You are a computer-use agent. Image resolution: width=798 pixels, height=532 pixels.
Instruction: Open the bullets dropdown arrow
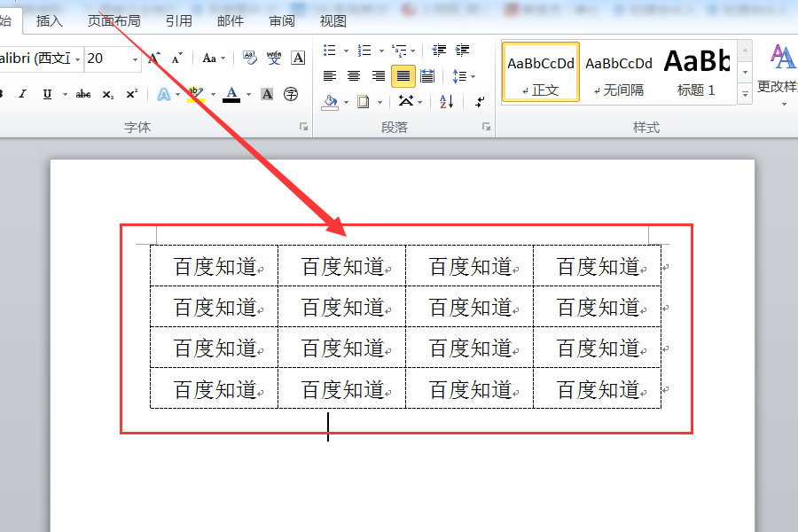click(346, 51)
